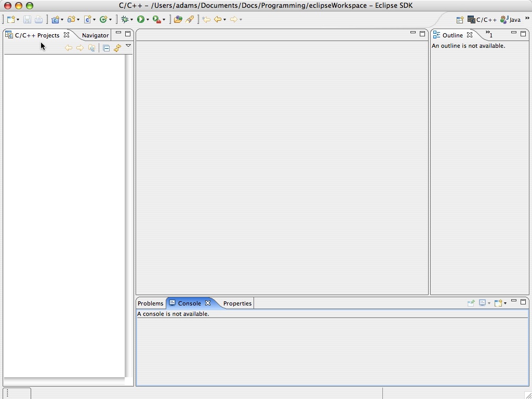Close the Console view tab
This screenshot has height=399, width=532.
[208, 303]
